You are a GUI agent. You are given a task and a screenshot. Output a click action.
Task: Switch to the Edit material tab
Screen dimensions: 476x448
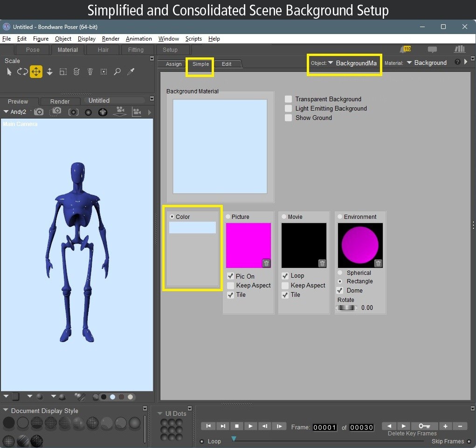pyautogui.click(x=228, y=64)
